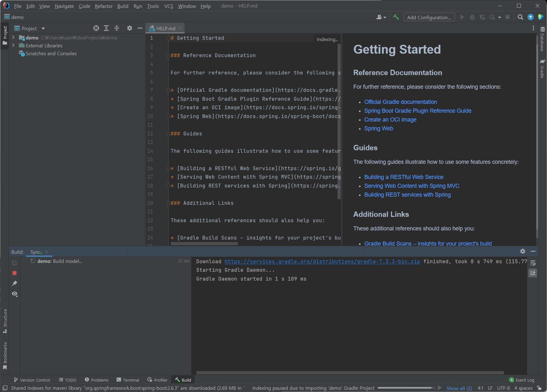Open the File menu
547x392 pixels.
coord(18,6)
